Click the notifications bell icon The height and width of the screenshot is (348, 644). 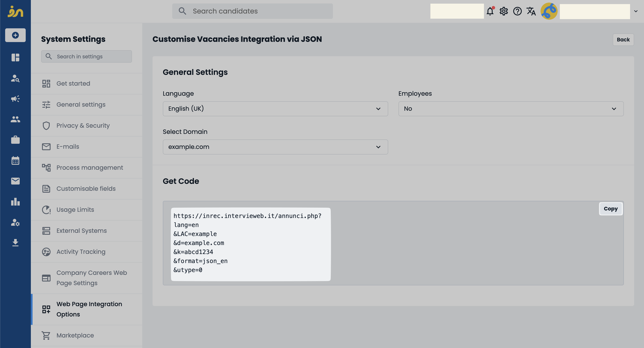(x=490, y=11)
